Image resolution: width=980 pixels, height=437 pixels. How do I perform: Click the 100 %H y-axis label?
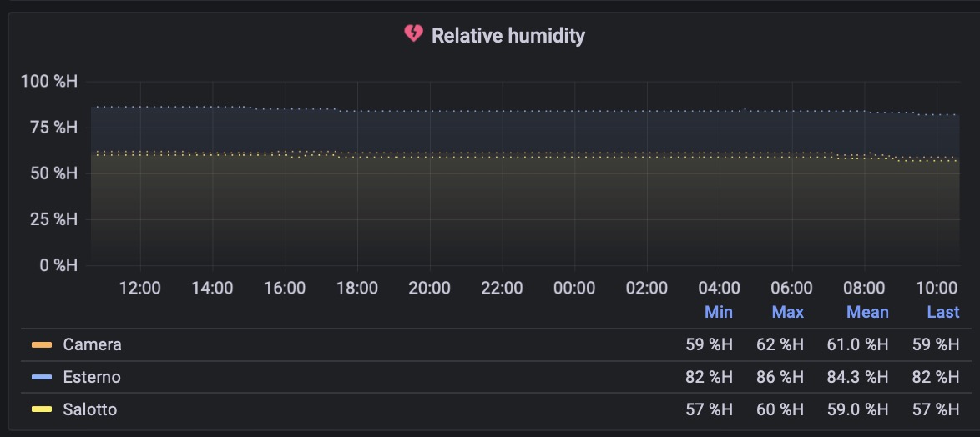tap(49, 81)
